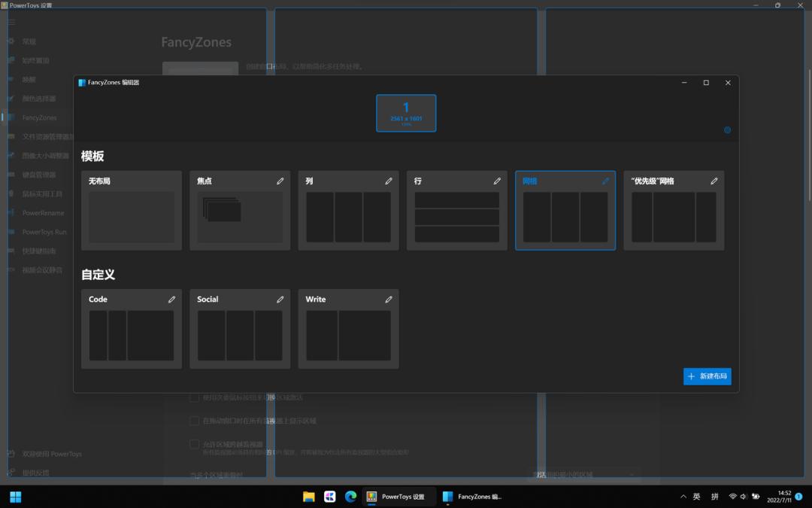Open the clock and date flyout
This screenshot has height=508, width=812.
(x=780, y=497)
